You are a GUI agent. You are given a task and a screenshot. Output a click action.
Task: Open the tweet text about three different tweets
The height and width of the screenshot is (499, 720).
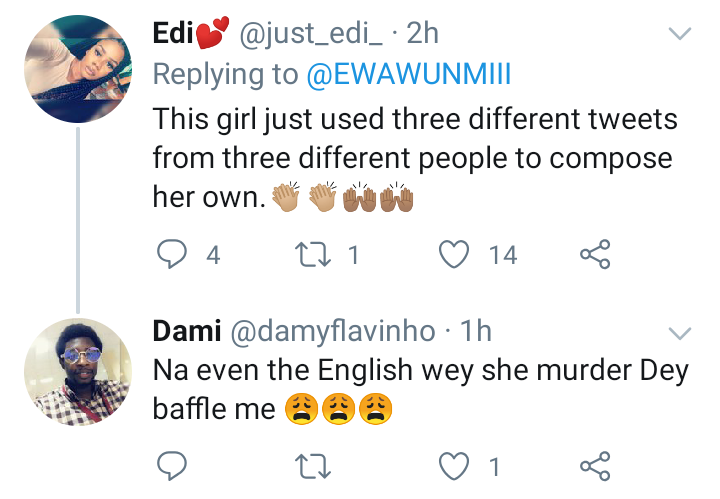pos(415,157)
